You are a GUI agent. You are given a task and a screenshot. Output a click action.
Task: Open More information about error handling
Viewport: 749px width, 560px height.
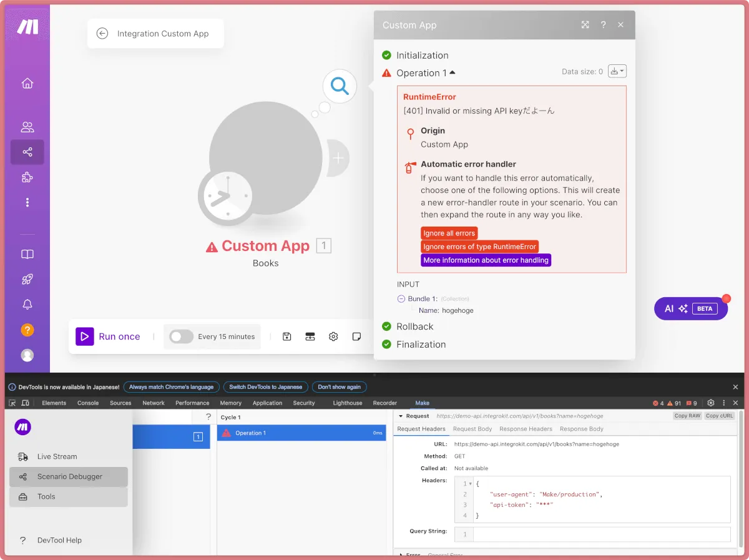click(486, 260)
